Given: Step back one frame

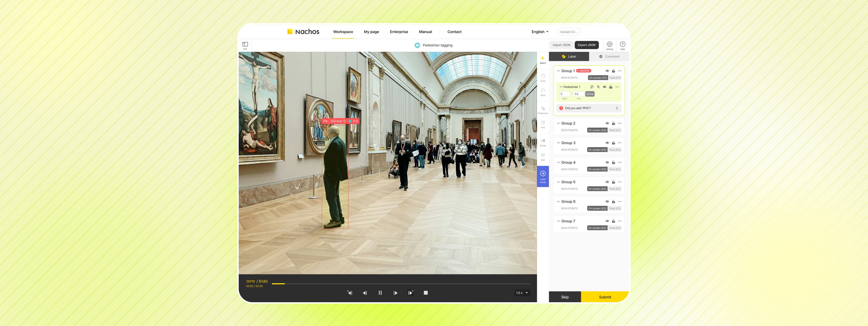Looking at the screenshot, I should coord(365,293).
